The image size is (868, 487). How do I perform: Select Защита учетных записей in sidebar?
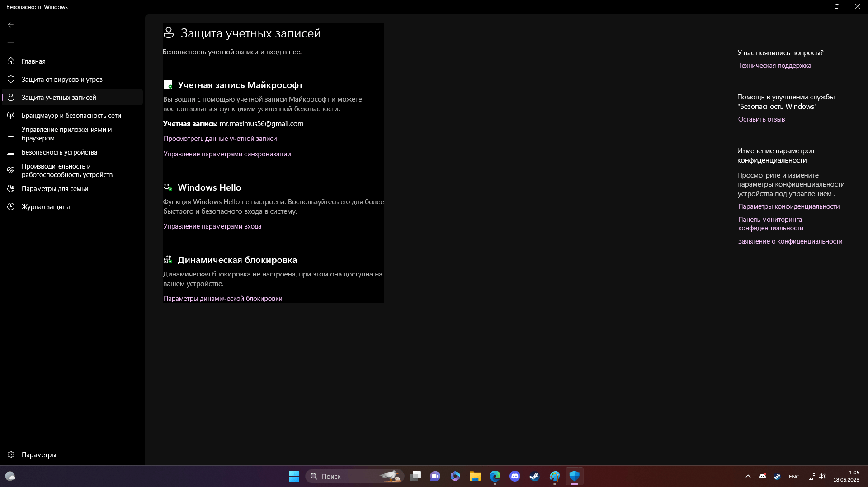72,97
